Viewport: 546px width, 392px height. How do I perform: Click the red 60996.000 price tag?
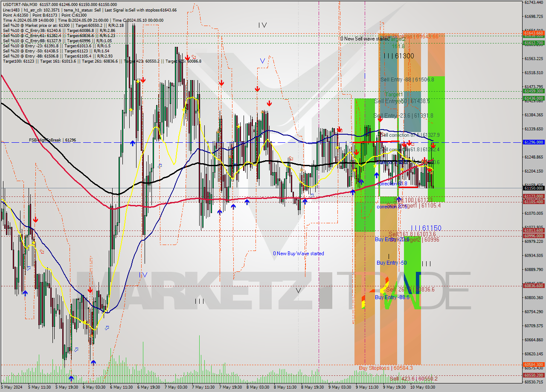tap(534, 236)
